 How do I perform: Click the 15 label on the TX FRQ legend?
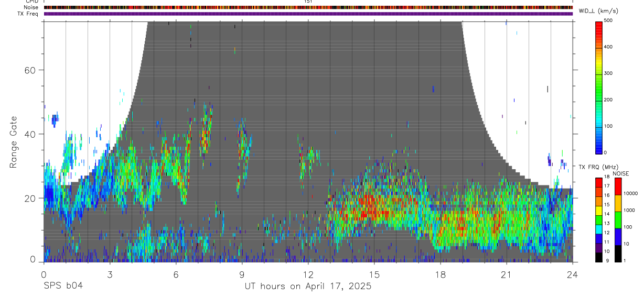[608, 205]
